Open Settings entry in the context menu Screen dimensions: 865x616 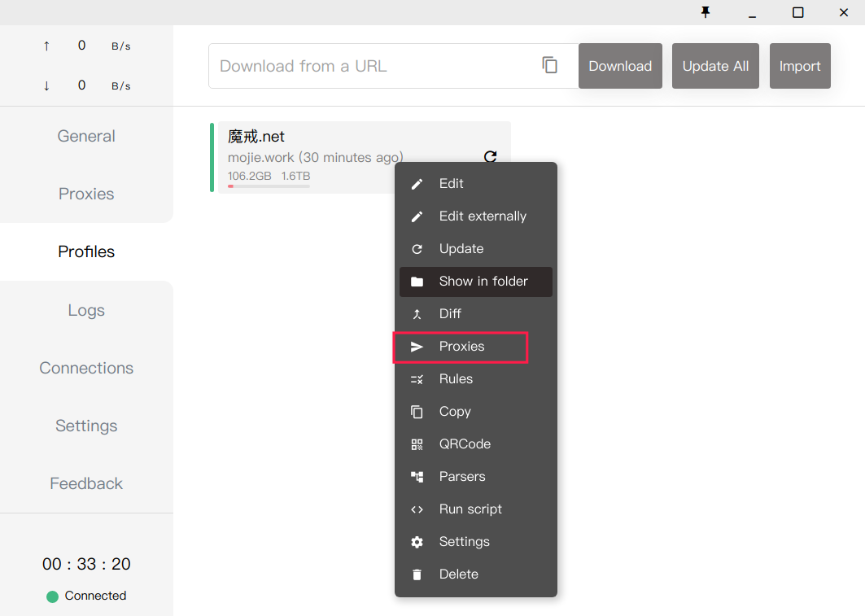pyautogui.click(x=475, y=542)
